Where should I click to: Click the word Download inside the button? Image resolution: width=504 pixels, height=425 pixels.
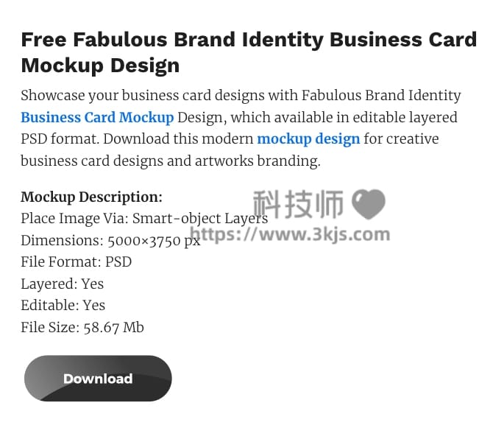pyautogui.click(x=98, y=379)
